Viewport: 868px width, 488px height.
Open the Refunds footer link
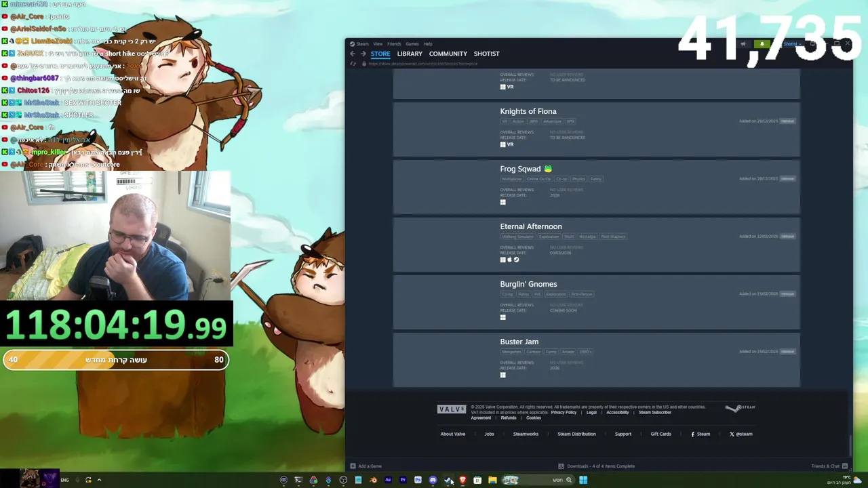click(509, 418)
